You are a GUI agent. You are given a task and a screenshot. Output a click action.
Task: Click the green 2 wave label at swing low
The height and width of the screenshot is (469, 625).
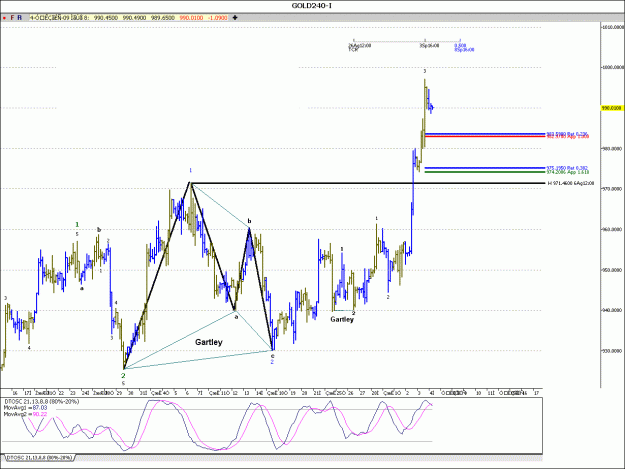(123, 376)
